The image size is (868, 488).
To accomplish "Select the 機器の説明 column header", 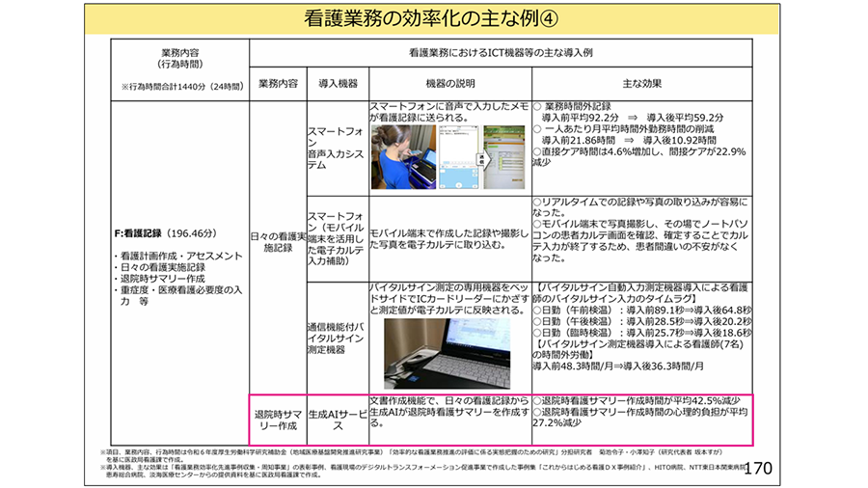I will 449,83.
